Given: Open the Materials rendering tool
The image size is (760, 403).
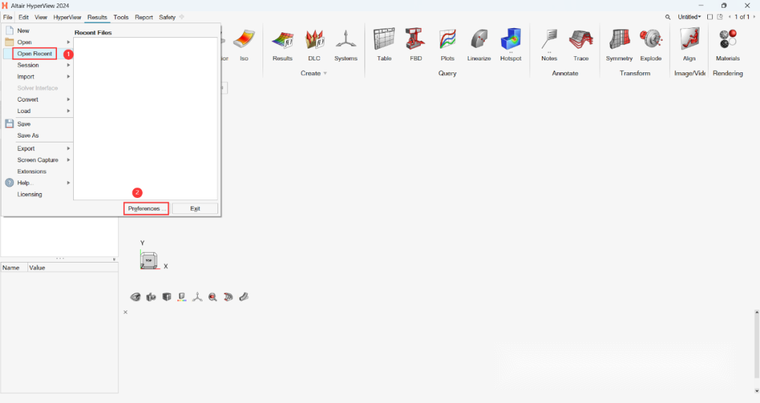Looking at the screenshot, I should tap(728, 43).
